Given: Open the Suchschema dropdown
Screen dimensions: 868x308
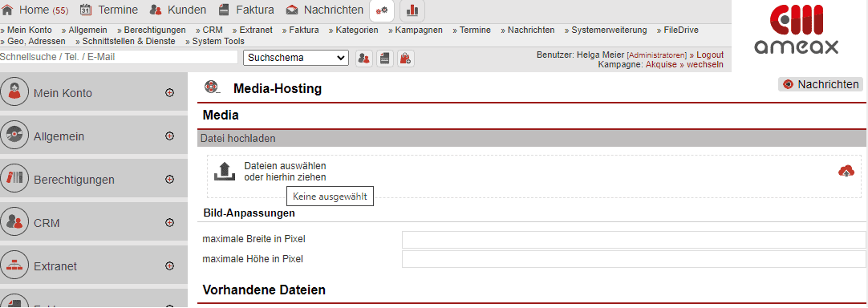Looking at the screenshot, I should point(296,58).
